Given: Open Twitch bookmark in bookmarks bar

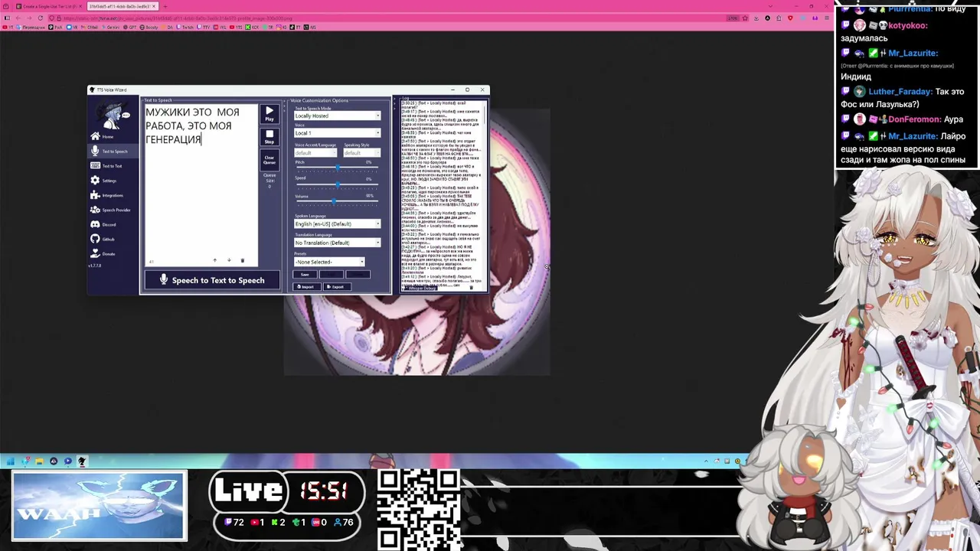Looking at the screenshot, I should [185, 27].
